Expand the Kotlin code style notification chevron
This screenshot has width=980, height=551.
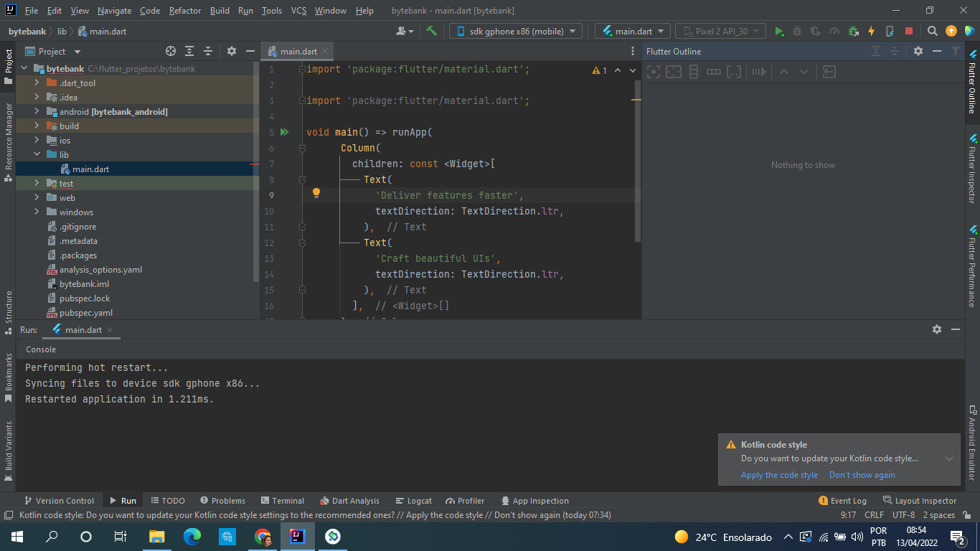(949, 458)
